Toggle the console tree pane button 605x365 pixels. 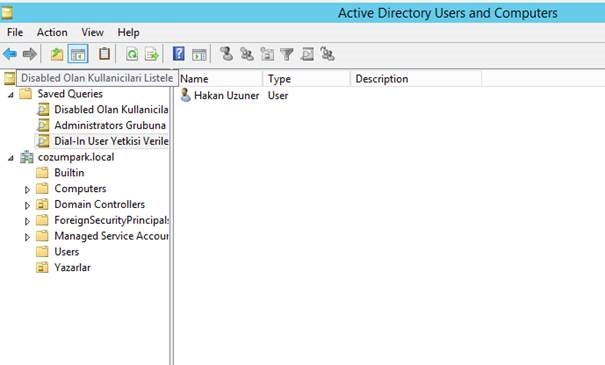78,54
